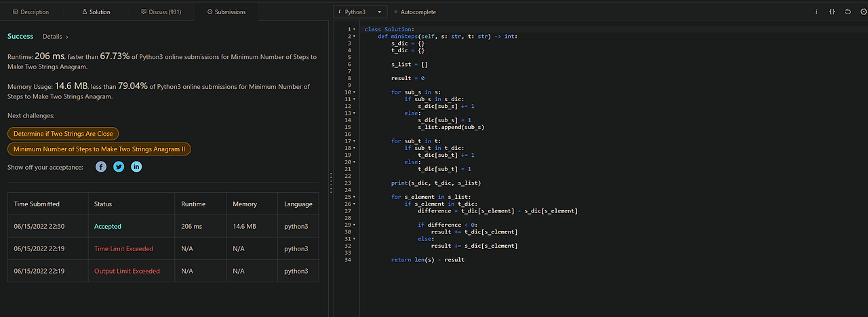Toggle the Autocomplete option
This screenshot has width=868, height=317.
click(x=414, y=12)
